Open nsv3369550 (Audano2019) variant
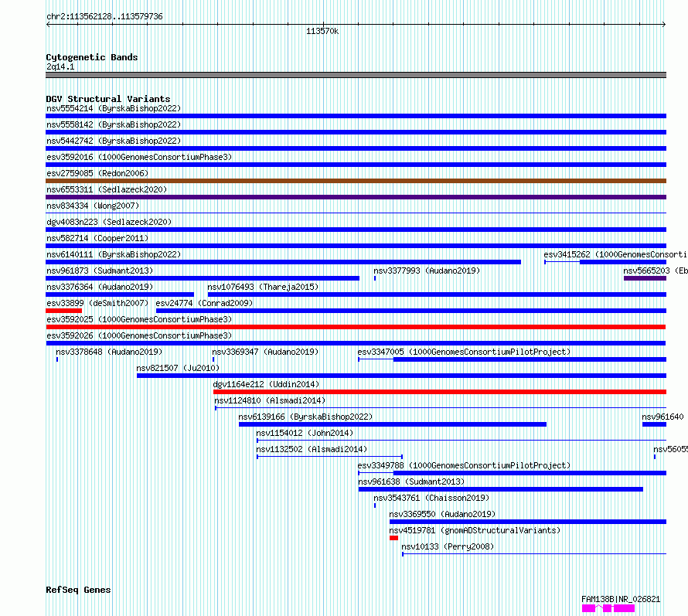 [x=442, y=514]
